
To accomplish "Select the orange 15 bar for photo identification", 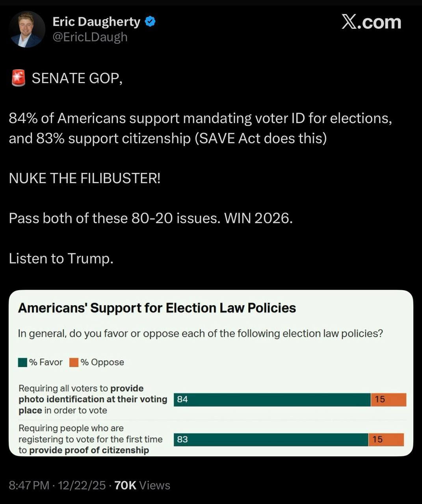I will pyautogui.click(x=389, y=399).
